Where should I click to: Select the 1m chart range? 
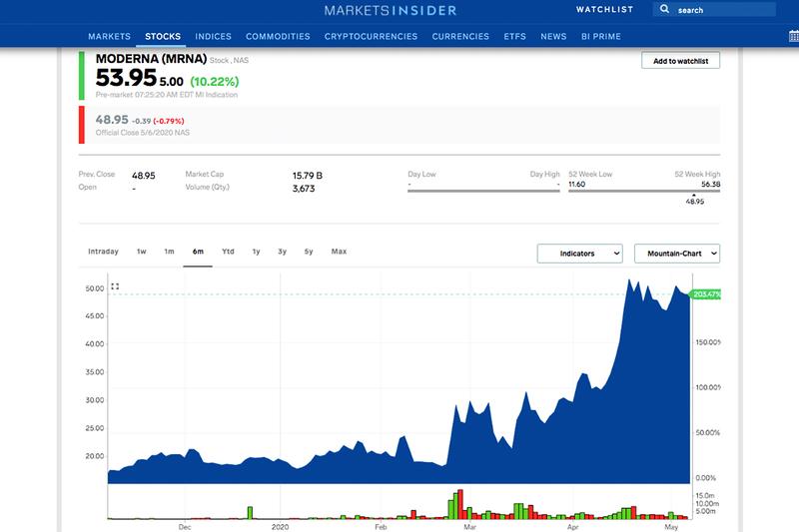pos(169,252)
